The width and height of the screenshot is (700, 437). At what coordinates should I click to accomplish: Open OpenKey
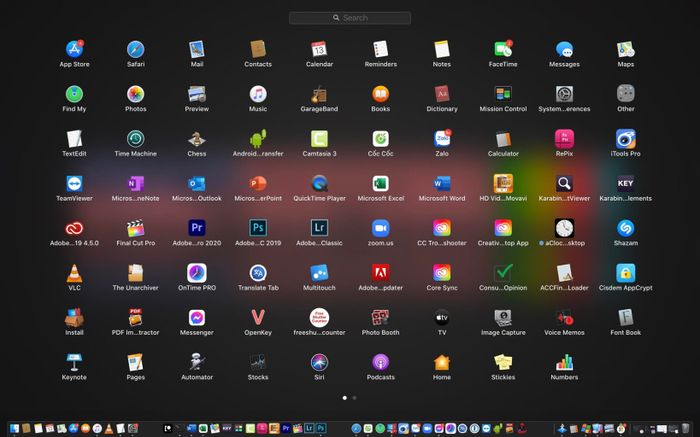[258, 317]
